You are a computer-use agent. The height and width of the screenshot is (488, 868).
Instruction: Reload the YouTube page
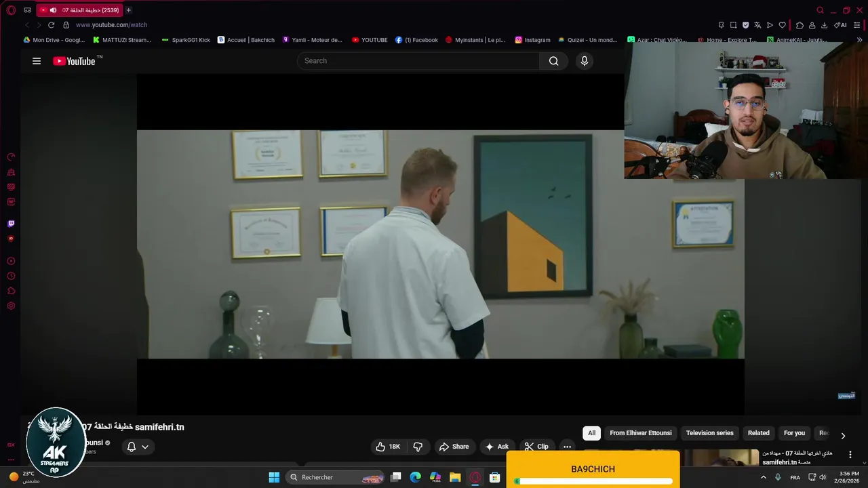(51, 25)
